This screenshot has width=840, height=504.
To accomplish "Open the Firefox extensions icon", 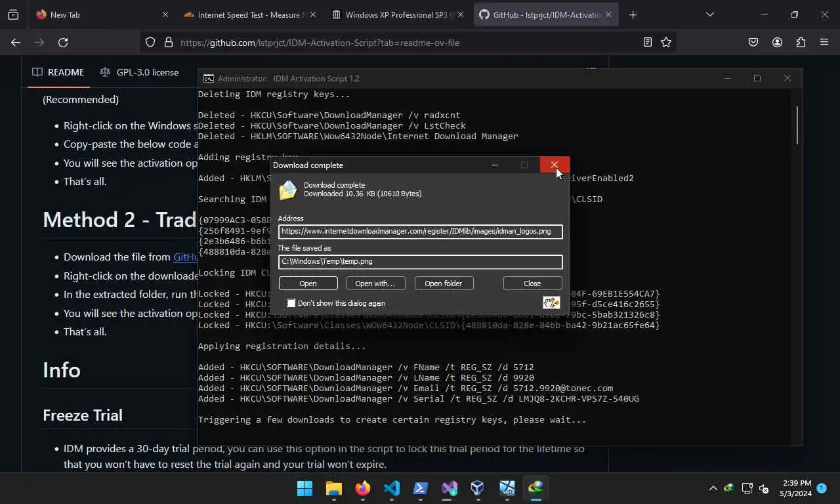I will 801,42.
